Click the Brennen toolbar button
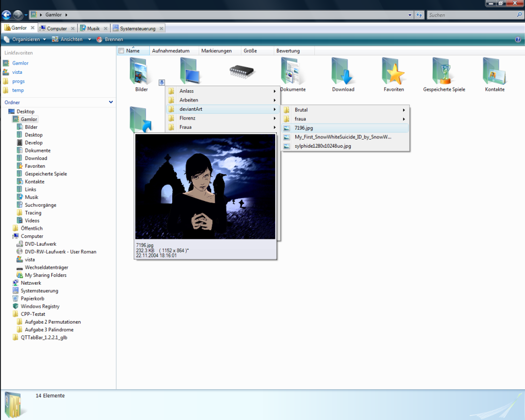Screen dimensions: 525x420 [110, 39]
